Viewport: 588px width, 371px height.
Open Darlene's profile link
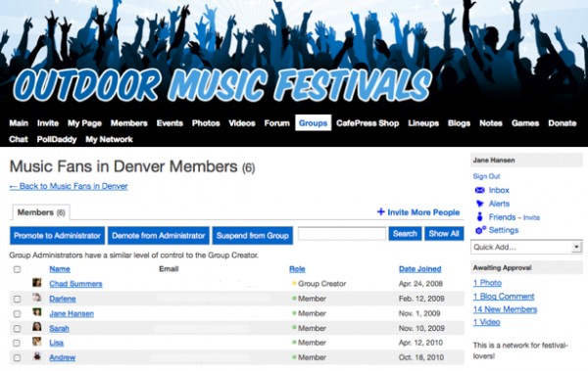coord(63,299)
